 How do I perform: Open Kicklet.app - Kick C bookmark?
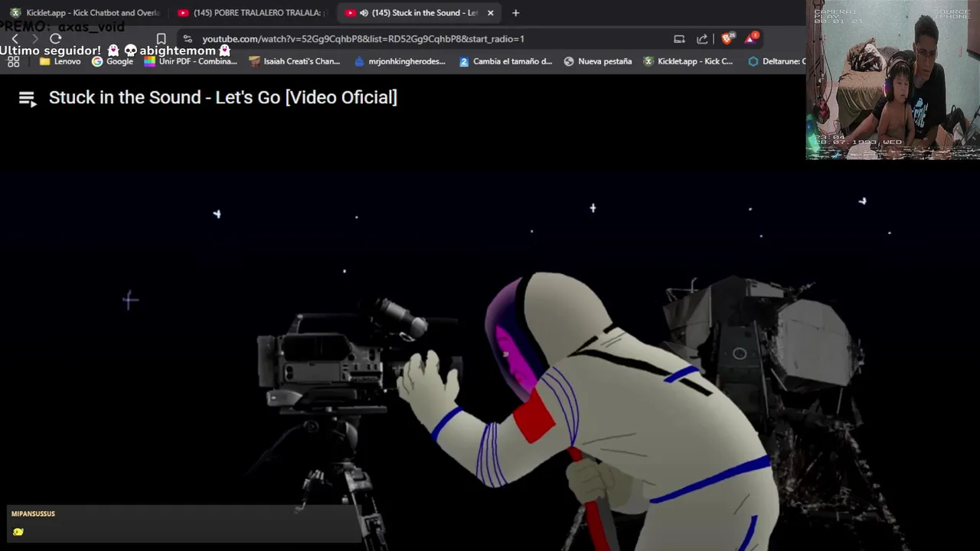[x=688, y=61]
